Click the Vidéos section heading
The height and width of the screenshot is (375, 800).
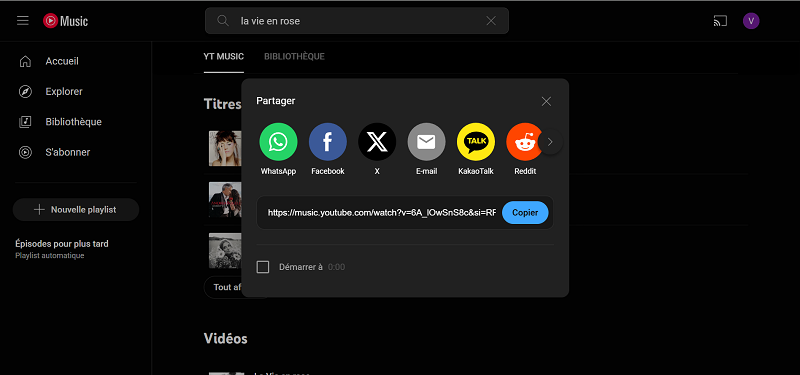pos(226,338)
